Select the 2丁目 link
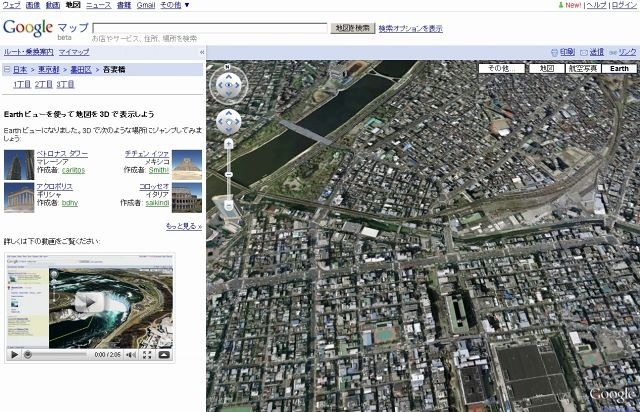Image resolution: width=640 pixels, height=412 pixels. [x=44, y=84]
